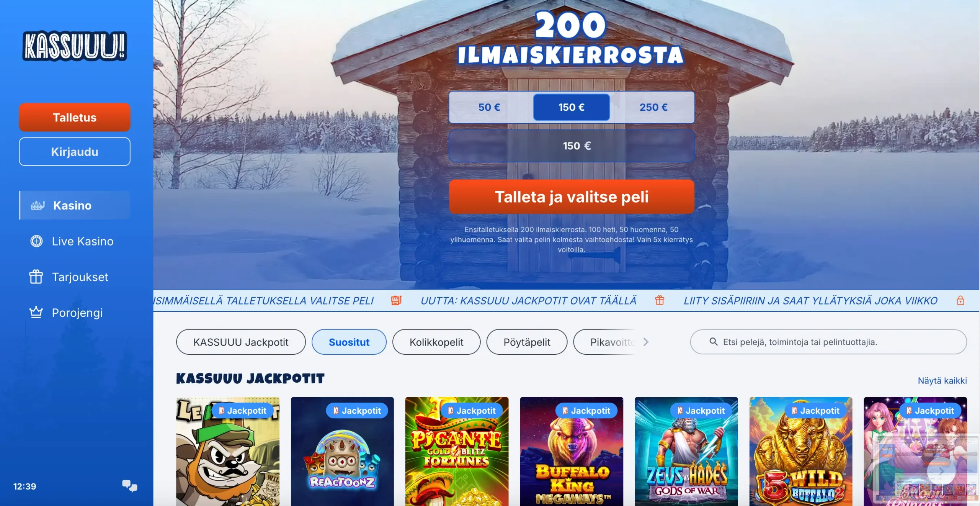The width and height of the screenshot is (980, 506).
Task: Click the Talleta ja valitse peli button
Action: pyautogui.click(x=572, y=197)
